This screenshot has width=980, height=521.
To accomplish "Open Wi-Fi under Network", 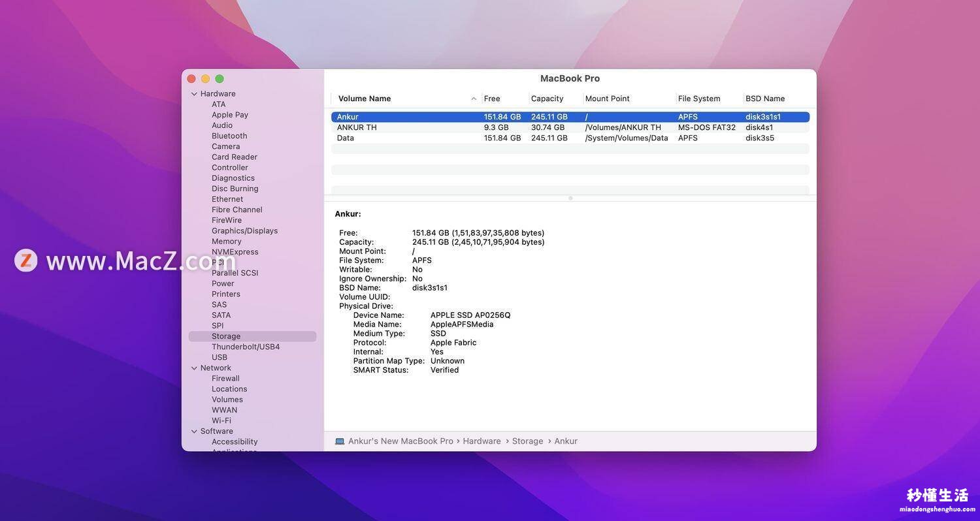I will (221, 420).
